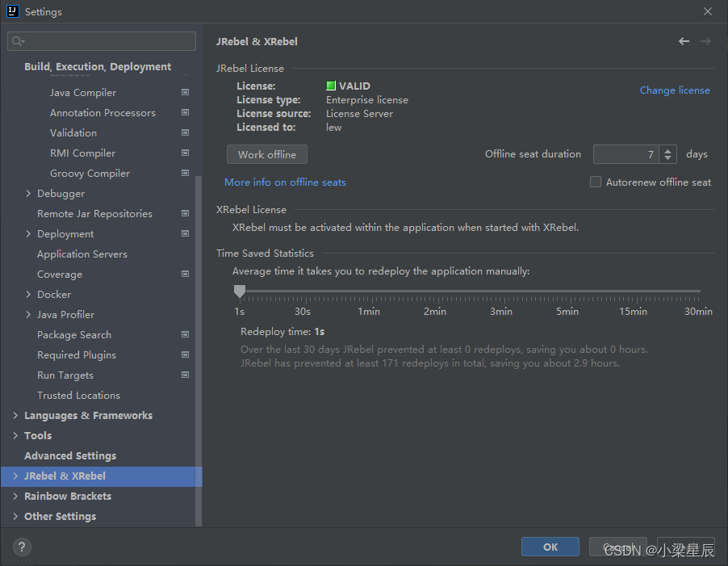The image size is (728, 566).
Task: Click project-level icon beside Java Compiler
Action: tap(186, 92)
